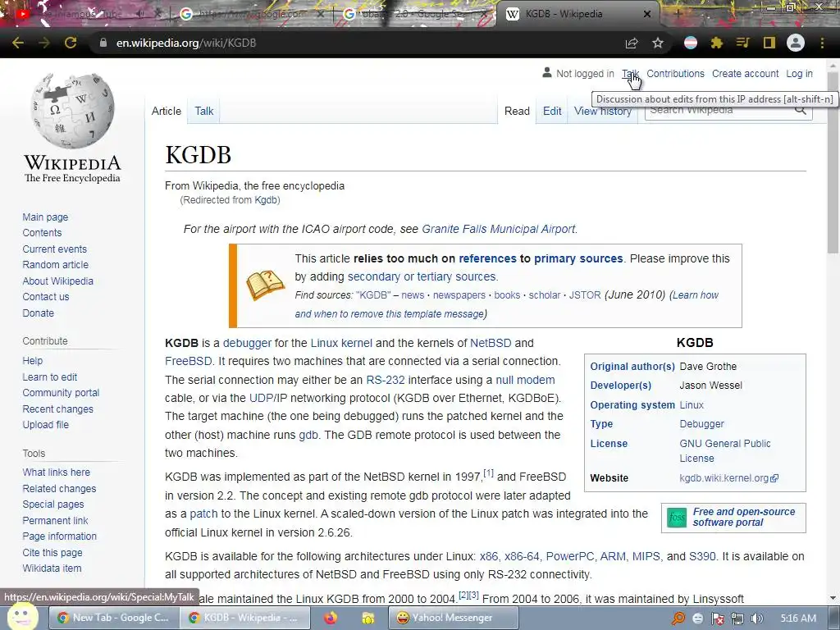This screenshot has width=840, height=630.
Task: Click the orange magnifier tray icon
Action: (678, 619)
